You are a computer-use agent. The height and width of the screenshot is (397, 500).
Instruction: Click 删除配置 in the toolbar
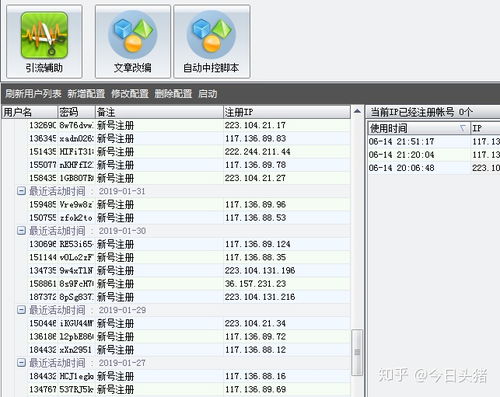173,94
